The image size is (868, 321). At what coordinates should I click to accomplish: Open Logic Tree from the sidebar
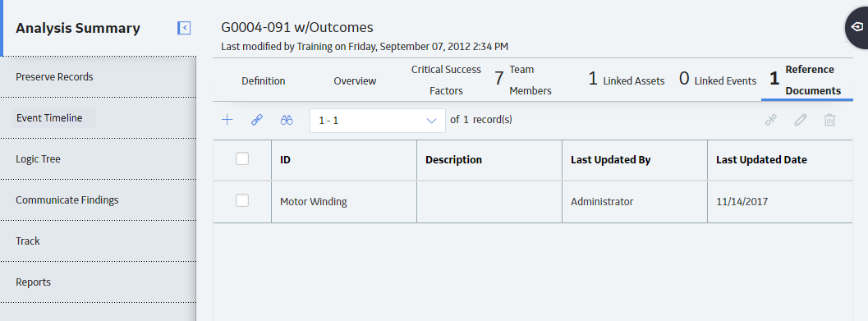pos(39,158)
